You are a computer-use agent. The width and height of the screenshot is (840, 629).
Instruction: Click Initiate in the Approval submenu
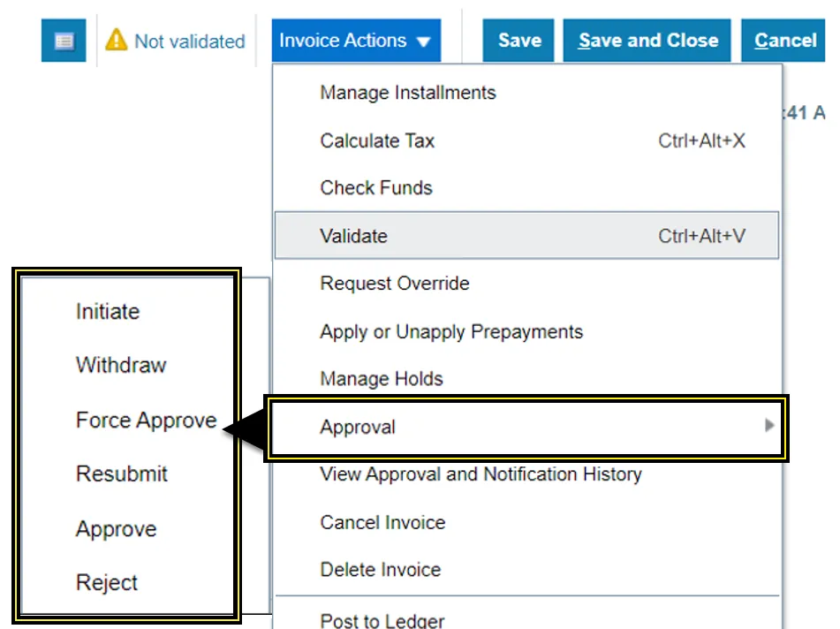pyautogui.click(x=108, y=312)
